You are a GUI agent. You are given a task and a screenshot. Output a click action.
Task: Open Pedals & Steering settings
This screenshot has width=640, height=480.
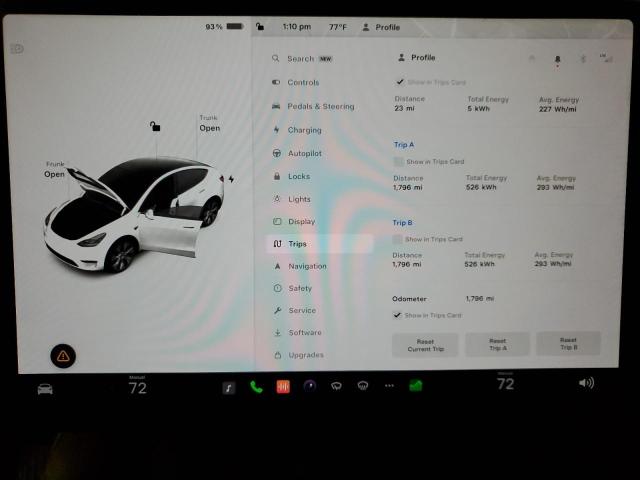coord(313,107)
